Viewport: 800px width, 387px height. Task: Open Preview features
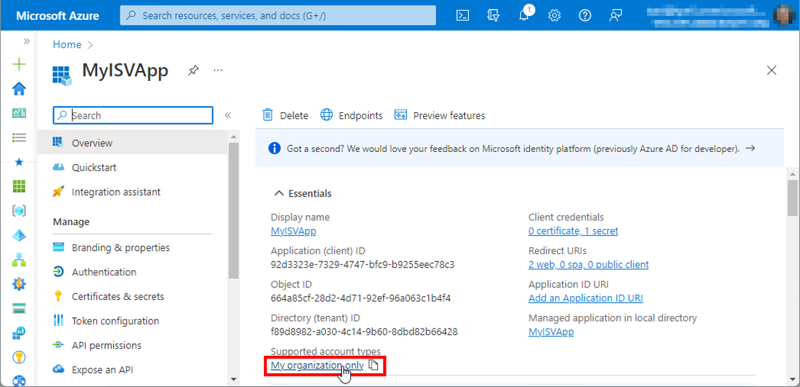(440, 115)
